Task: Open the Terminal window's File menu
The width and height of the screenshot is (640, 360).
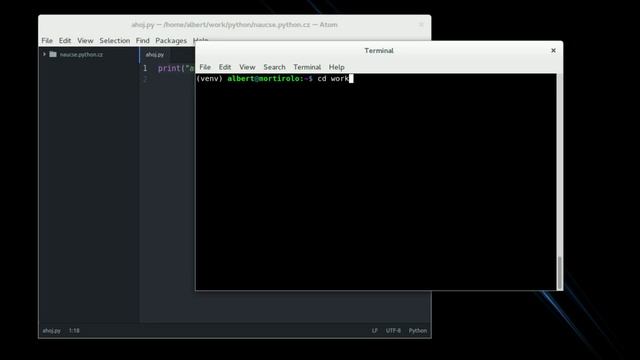Action: (x=205, y=67)
